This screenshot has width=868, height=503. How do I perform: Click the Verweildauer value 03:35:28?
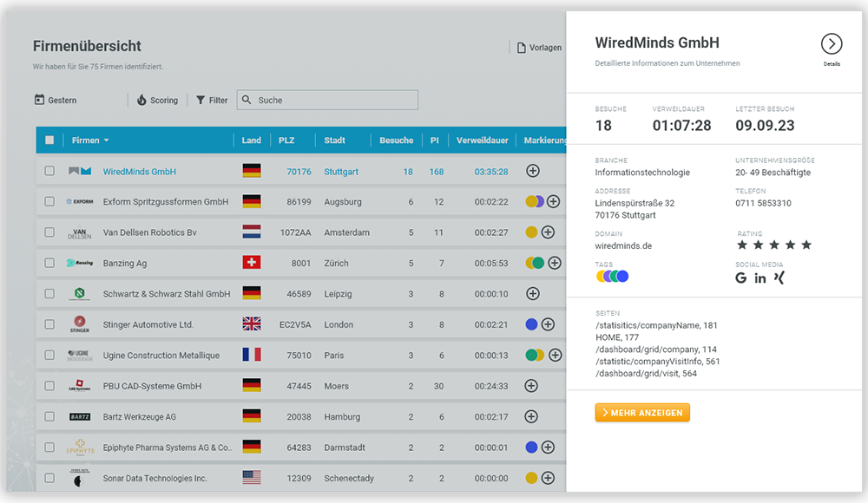point(491,172)
